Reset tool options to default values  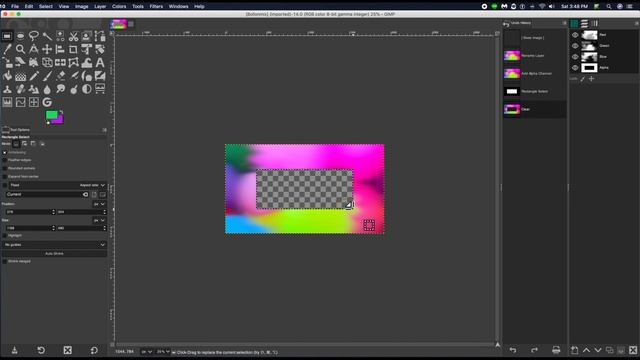(94, 350)
